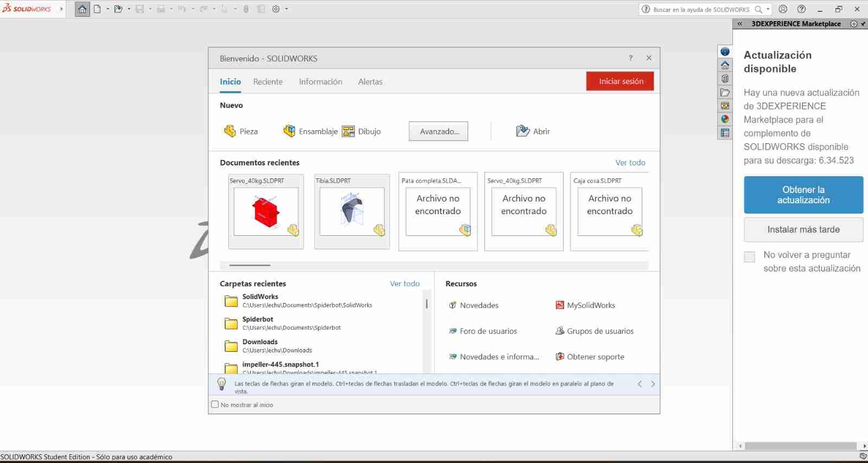This screenshot has height=463, width=868.
Task: Open the Appearances color ball tab
Action: pos(725,119)
